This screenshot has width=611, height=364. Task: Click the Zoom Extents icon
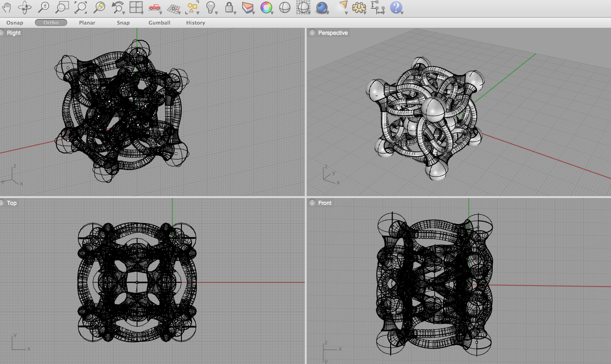click(x=80, y=7)
